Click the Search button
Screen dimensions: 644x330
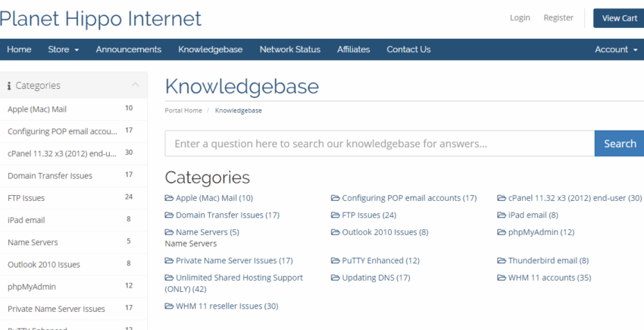point(619,143)
